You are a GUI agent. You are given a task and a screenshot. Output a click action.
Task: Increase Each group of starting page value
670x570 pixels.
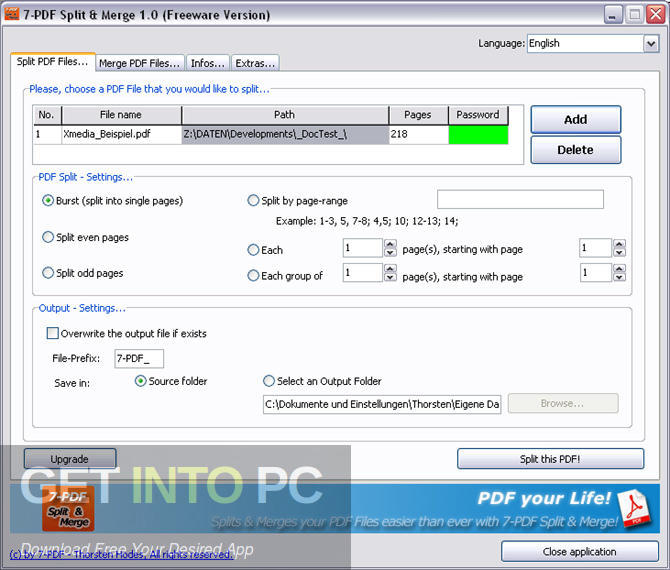pyautogui.click(x=620, y=268)
